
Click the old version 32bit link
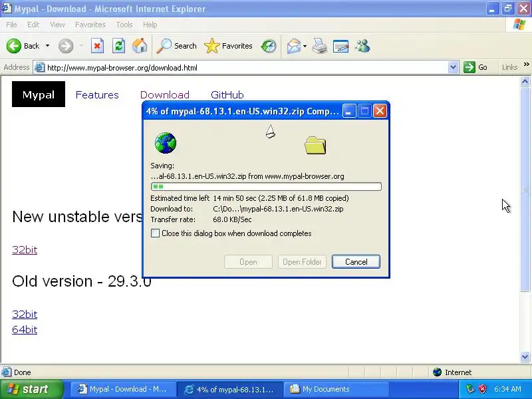click(25, 314)
